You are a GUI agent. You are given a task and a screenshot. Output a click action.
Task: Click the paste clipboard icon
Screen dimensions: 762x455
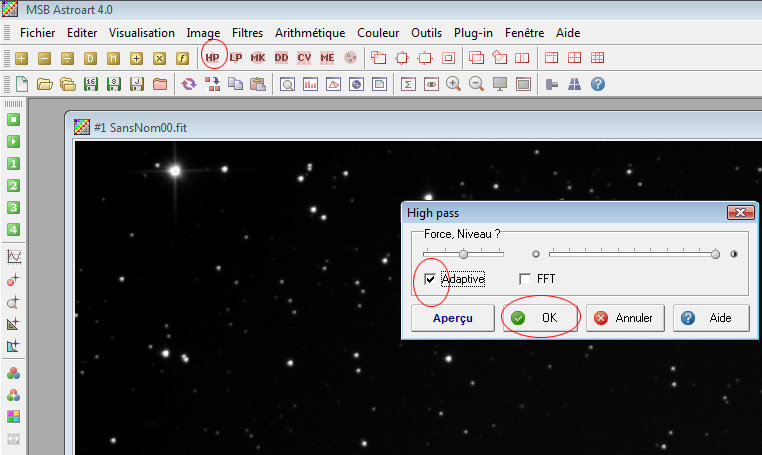coord(258,84)
